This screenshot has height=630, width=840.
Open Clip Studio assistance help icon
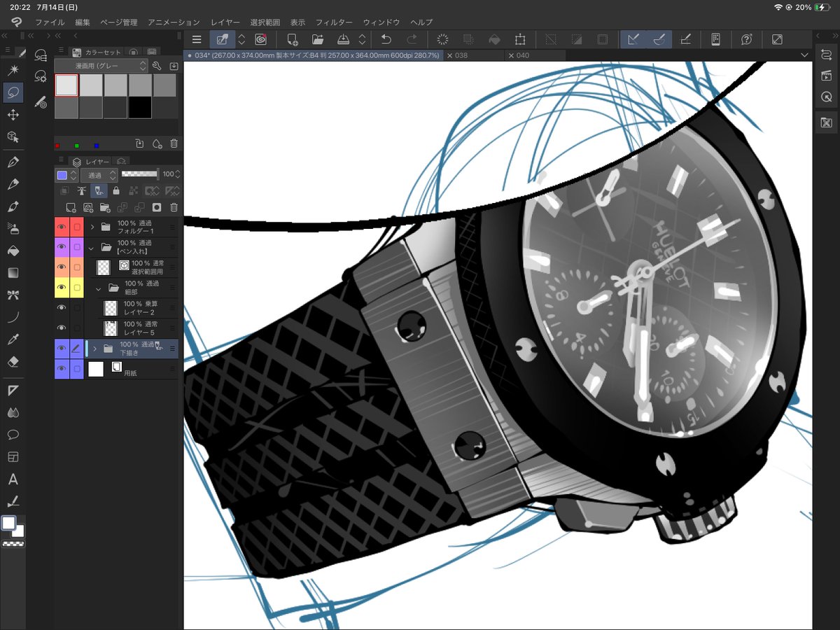click(x=747, y=40)
